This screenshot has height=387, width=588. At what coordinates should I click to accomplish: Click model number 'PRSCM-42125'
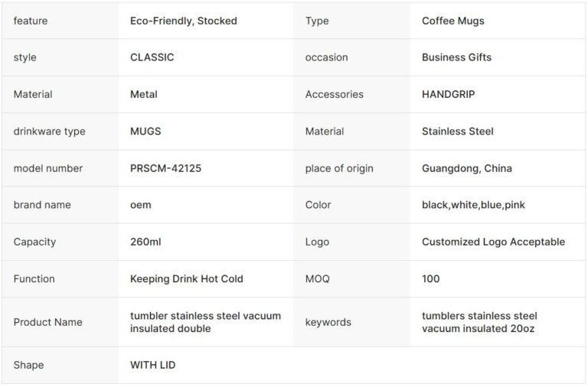coord(165,168)
